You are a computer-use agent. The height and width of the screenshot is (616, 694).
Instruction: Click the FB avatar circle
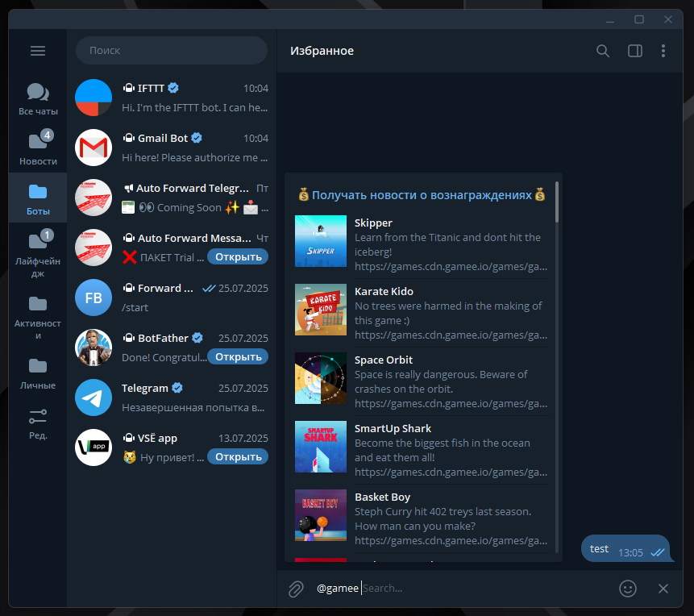click(x=94, y=298)
